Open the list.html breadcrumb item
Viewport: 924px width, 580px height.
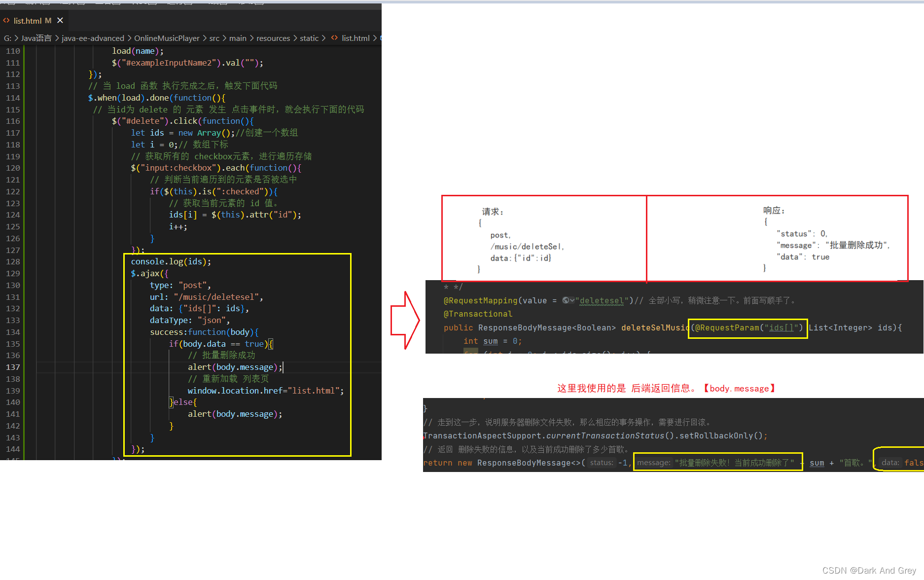(355, 38)
